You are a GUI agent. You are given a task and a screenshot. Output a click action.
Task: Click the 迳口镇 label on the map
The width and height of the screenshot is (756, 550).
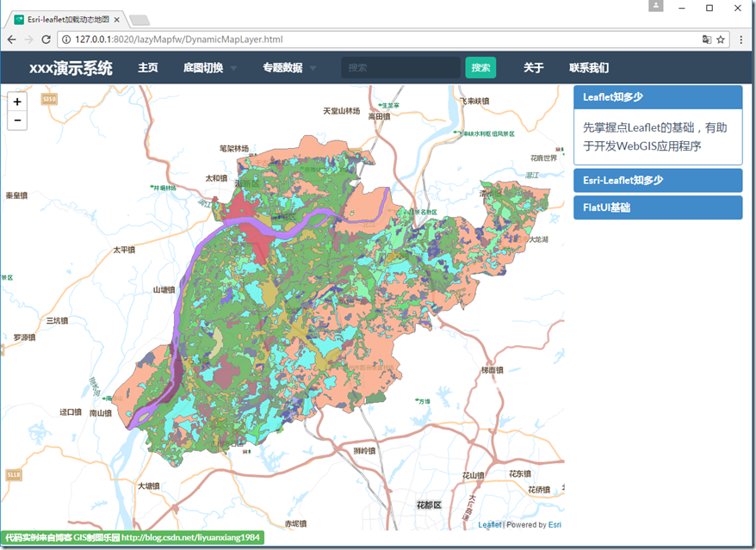[71, 412]
